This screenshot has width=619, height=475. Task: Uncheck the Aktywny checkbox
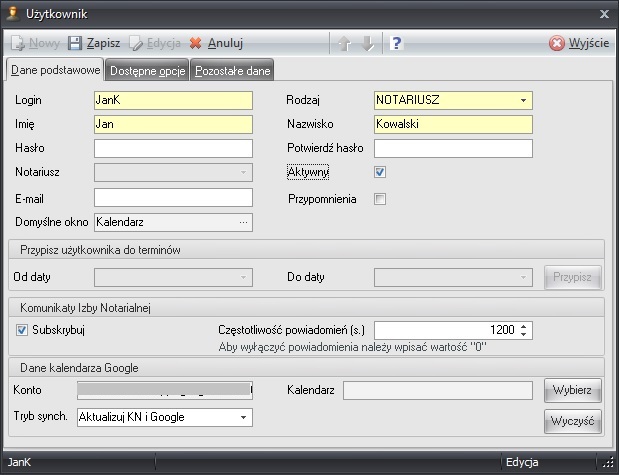[380, 172]
